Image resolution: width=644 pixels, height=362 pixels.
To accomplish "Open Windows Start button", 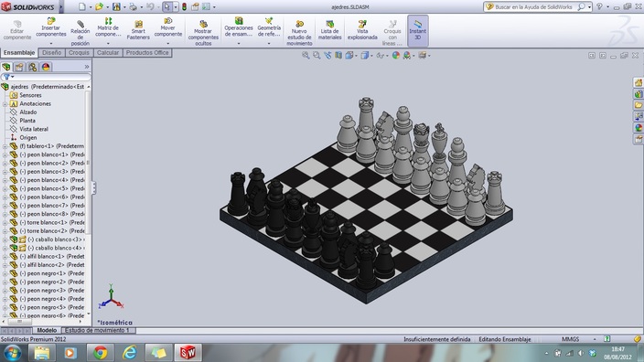I will pos(12,353).
